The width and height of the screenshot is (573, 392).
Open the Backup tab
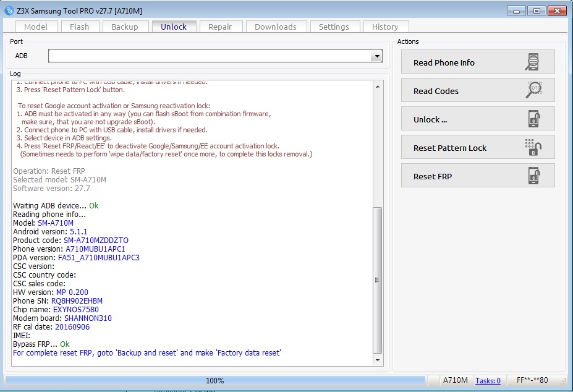click(125, 27)
